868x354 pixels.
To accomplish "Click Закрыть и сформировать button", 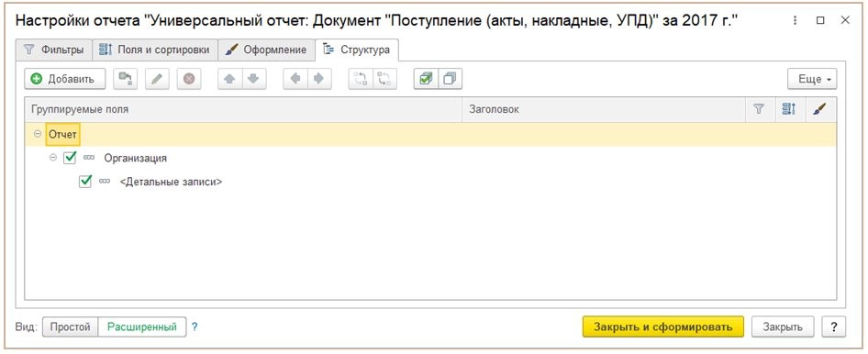I will (663, 326).
